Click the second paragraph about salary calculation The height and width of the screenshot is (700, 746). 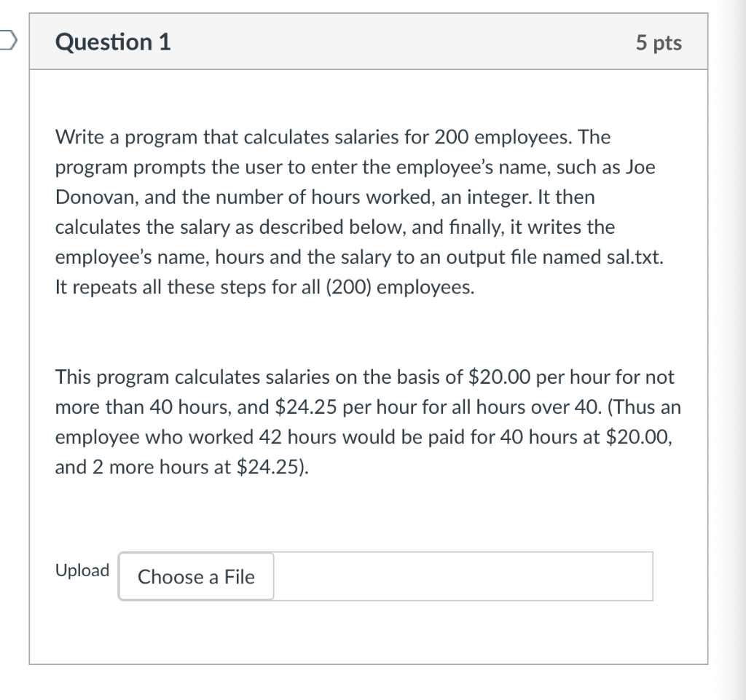(x=364, y=422)
